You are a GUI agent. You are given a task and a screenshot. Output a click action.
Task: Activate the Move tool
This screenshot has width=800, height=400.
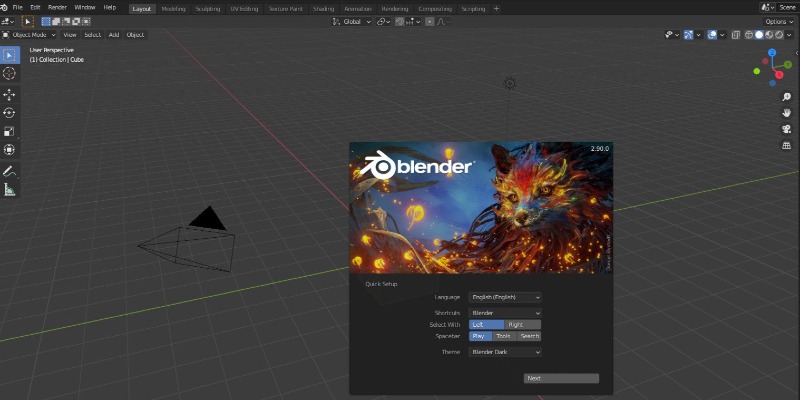(x=9, y=94)
